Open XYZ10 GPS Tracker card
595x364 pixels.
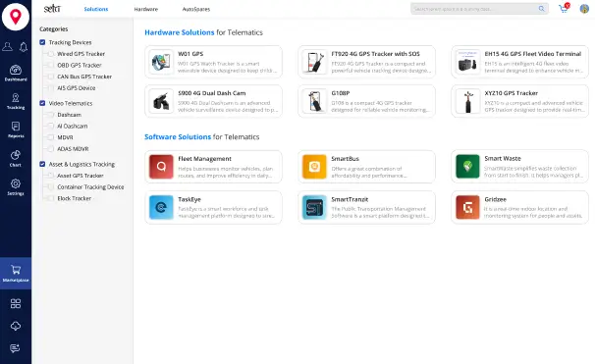519,101
